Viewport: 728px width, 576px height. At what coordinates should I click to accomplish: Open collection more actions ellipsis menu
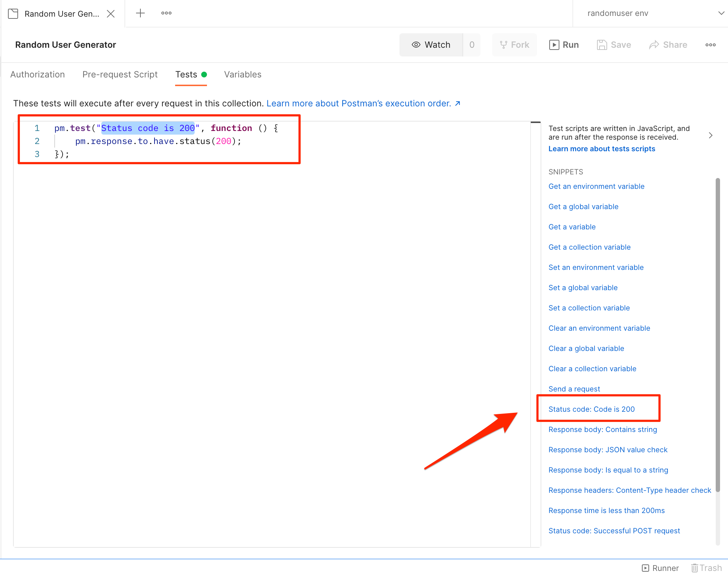pos(710,45)
